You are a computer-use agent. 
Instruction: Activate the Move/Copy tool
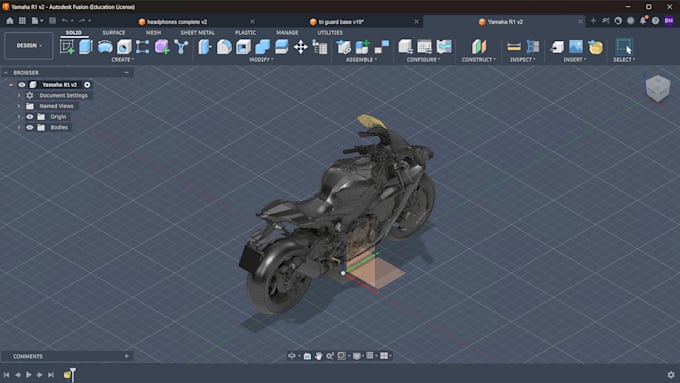301,47
